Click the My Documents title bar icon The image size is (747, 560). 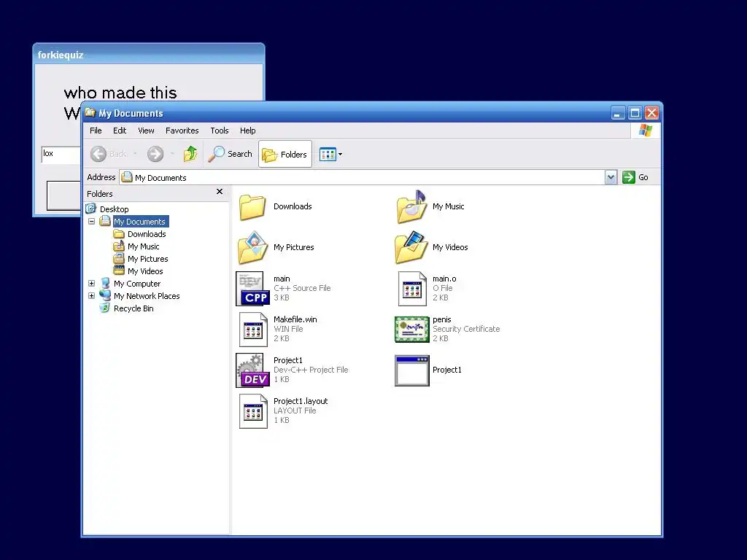pos(90,113)
